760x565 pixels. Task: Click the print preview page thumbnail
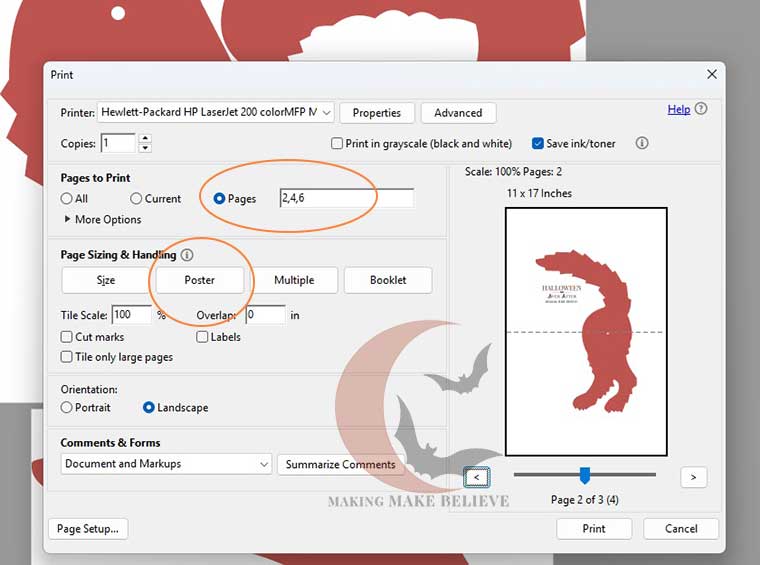[x=586, y=332]
